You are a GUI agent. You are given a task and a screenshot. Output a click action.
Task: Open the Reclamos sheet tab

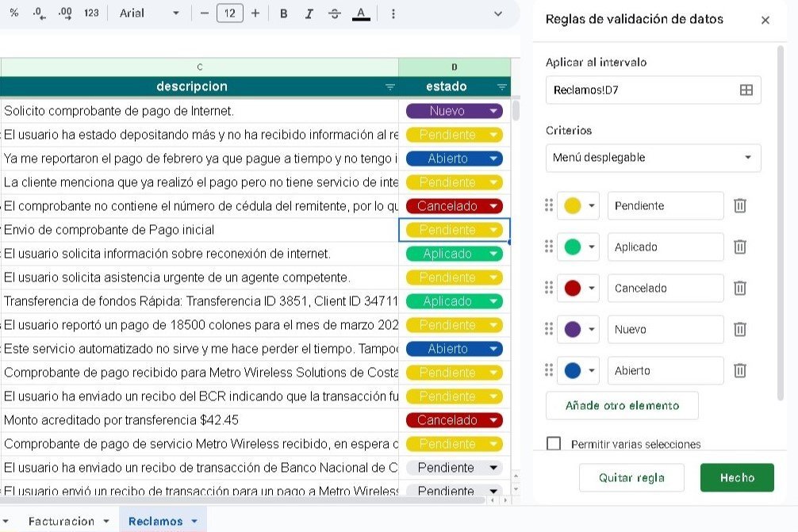162,521
